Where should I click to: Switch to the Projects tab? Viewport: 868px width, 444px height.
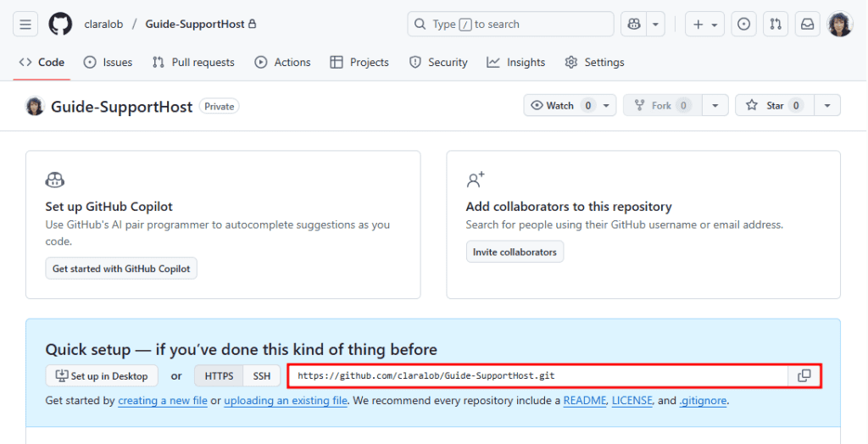(x=359, y=63)
